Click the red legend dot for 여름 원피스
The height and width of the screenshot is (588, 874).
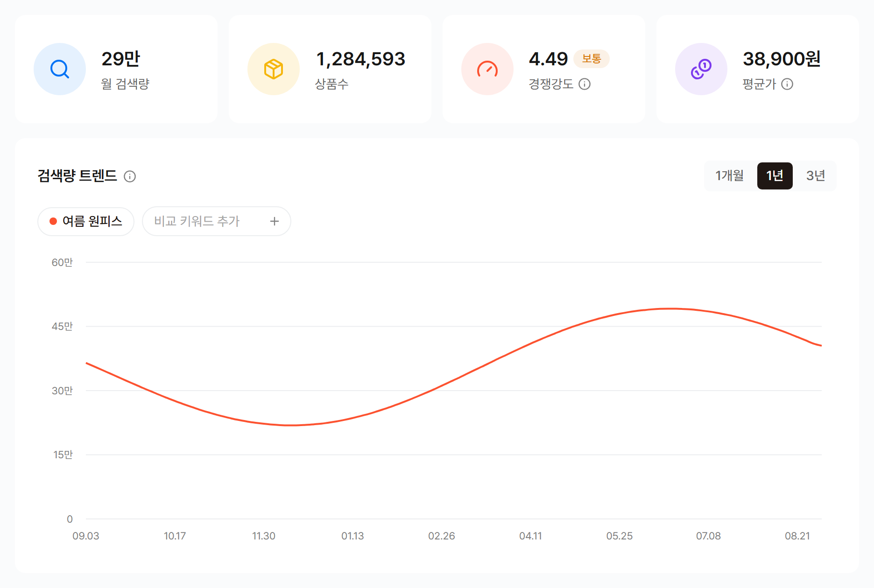[53, 221]
